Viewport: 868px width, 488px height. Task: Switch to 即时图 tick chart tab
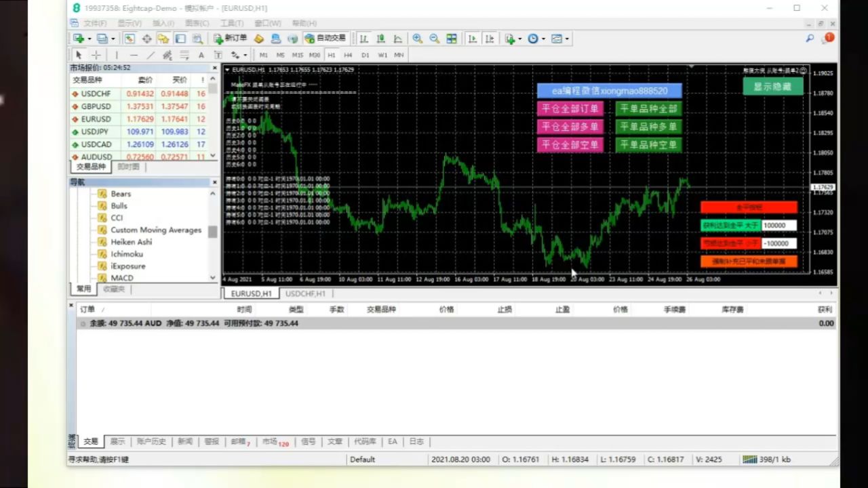pos(128,167)
